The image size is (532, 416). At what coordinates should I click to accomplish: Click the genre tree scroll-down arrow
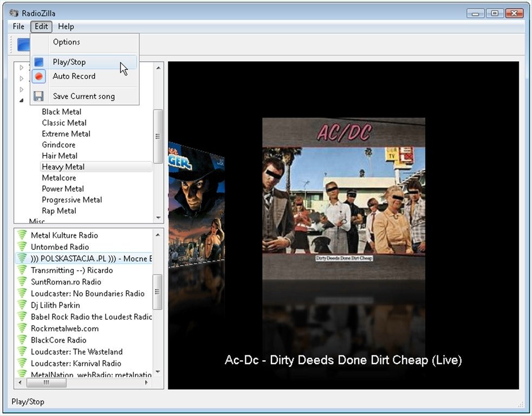(x=158, y=218)
